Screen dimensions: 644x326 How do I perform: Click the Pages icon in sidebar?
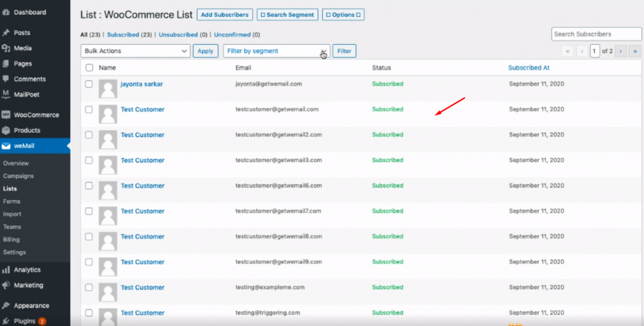6,64
